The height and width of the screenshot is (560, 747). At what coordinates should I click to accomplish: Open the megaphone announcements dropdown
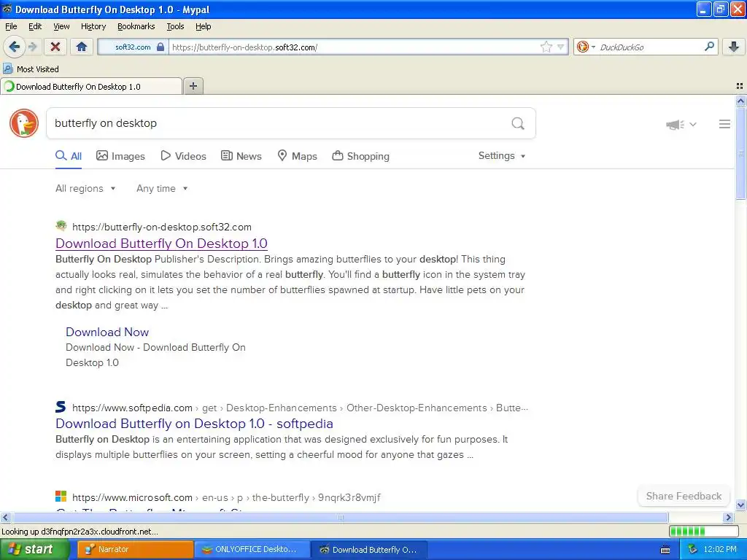681,124
